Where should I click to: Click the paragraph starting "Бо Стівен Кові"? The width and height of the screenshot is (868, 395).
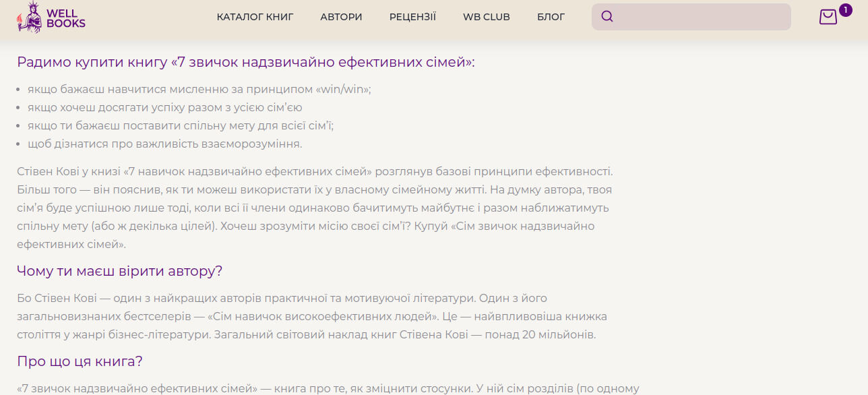tap(311, 316)
